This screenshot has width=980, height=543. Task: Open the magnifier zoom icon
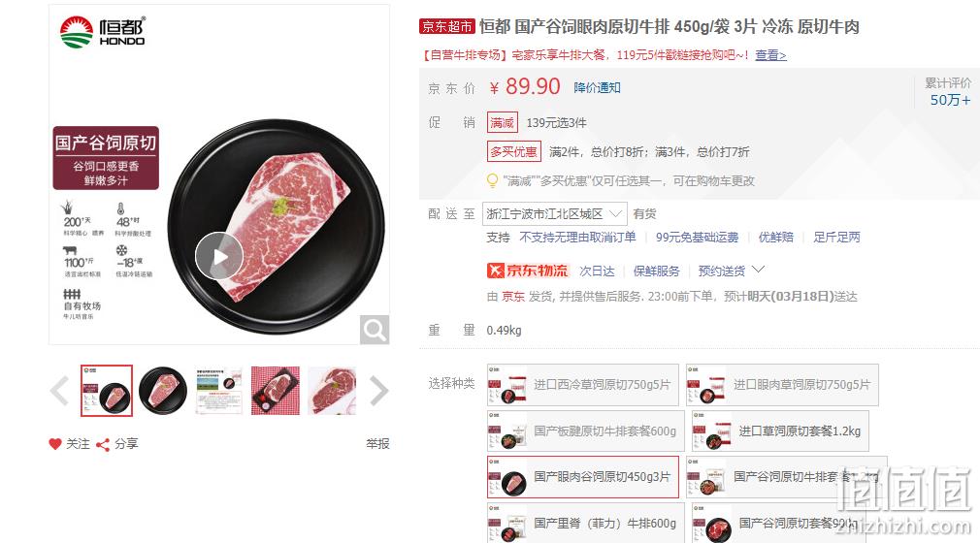[x=375, y=330]
